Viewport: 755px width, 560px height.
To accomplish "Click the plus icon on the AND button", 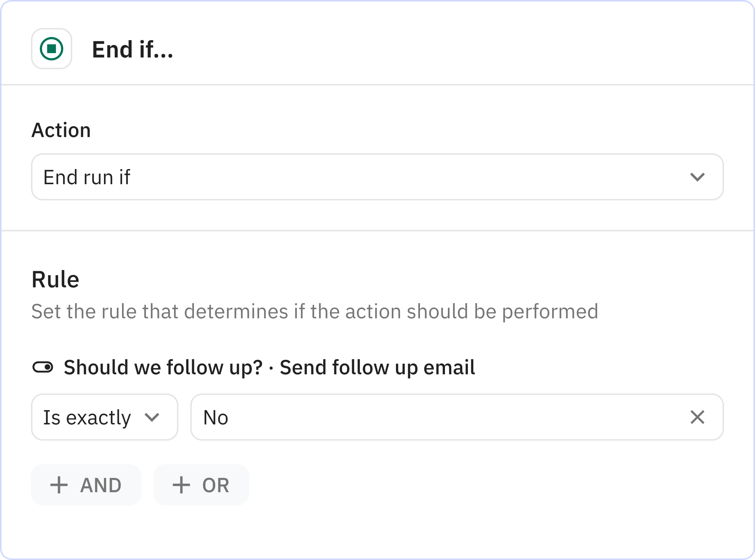I will coord(59,485).
